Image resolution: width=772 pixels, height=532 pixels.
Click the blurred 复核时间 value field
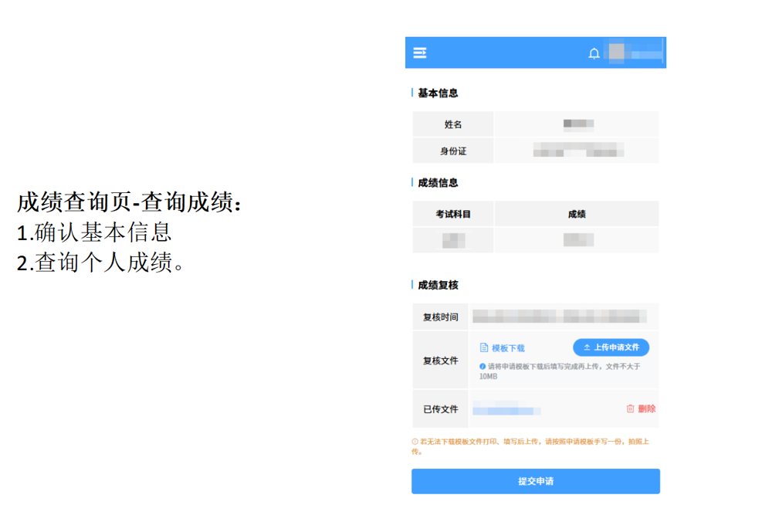[560, 317]
